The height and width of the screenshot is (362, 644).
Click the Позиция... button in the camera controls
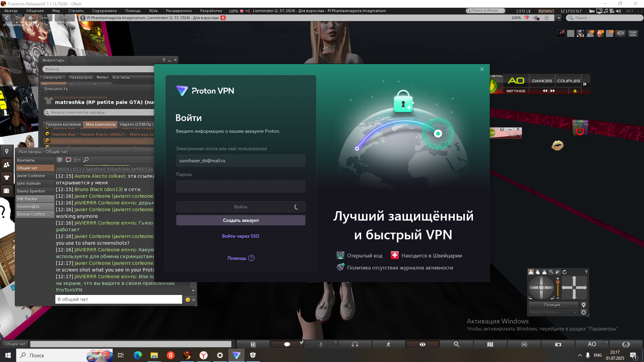click(x=553, y=305)
